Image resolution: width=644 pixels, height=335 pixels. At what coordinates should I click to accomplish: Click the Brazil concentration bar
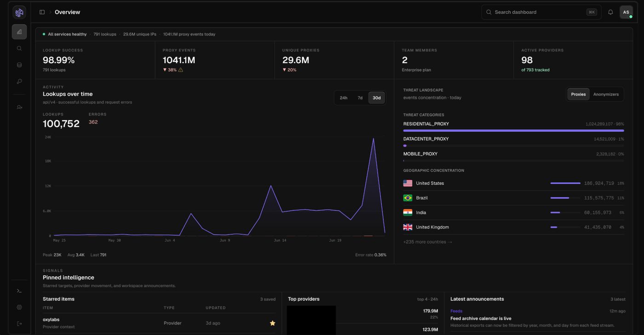[565, 198]
